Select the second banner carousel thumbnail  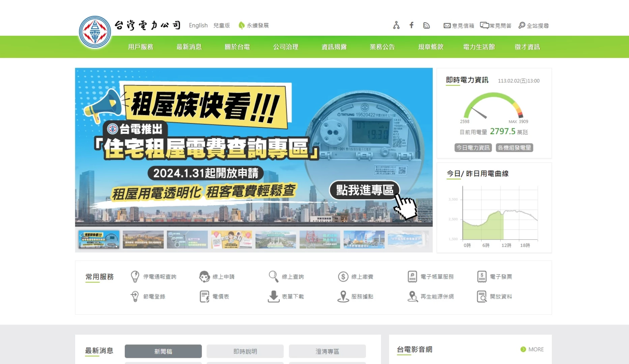pos(143,240)
